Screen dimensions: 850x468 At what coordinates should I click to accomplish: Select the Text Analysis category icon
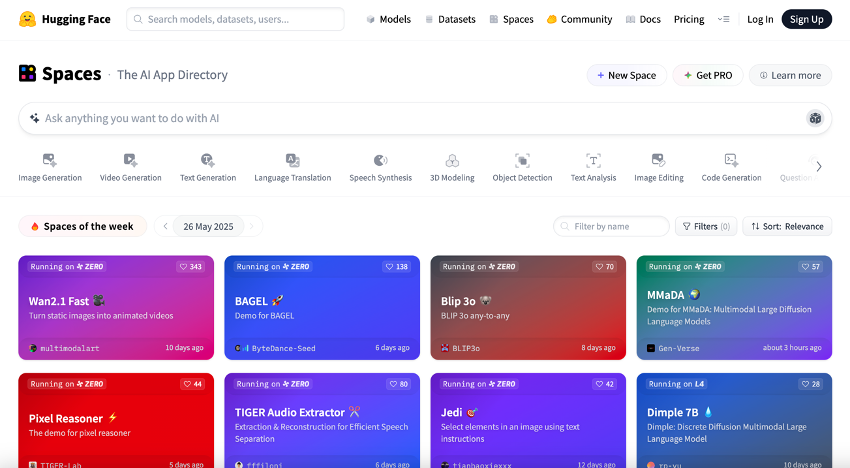pyautogui.click(x=593, y=161)
